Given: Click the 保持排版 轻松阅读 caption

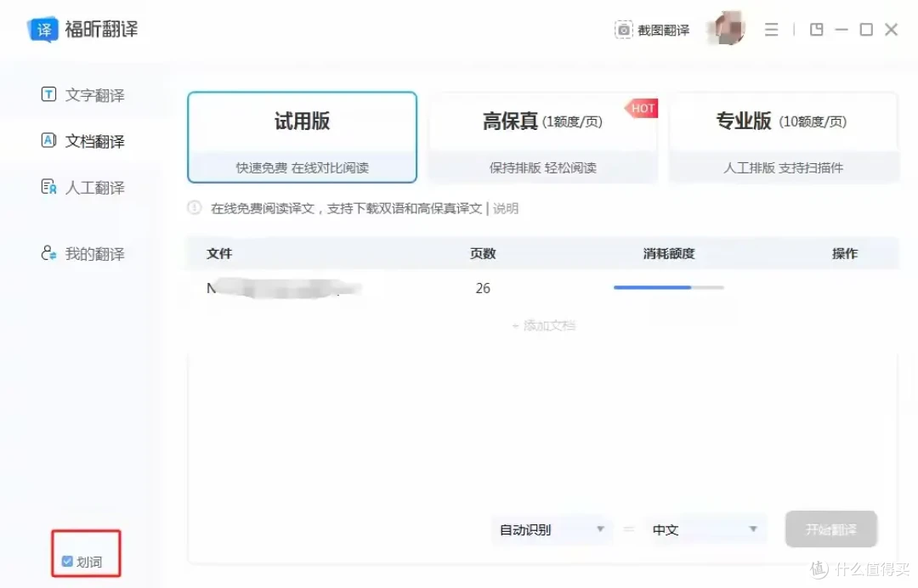Looking at the screenshot, I should click(x=542, y=168).
